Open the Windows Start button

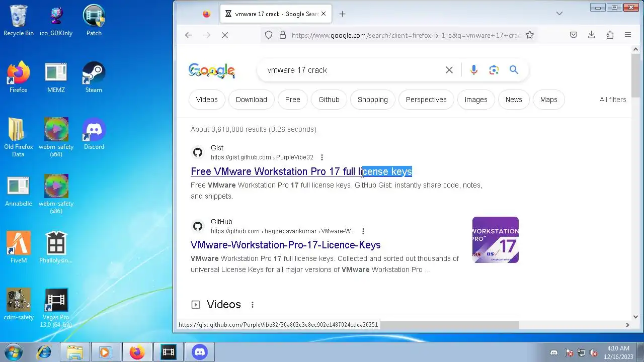point(13,352)
